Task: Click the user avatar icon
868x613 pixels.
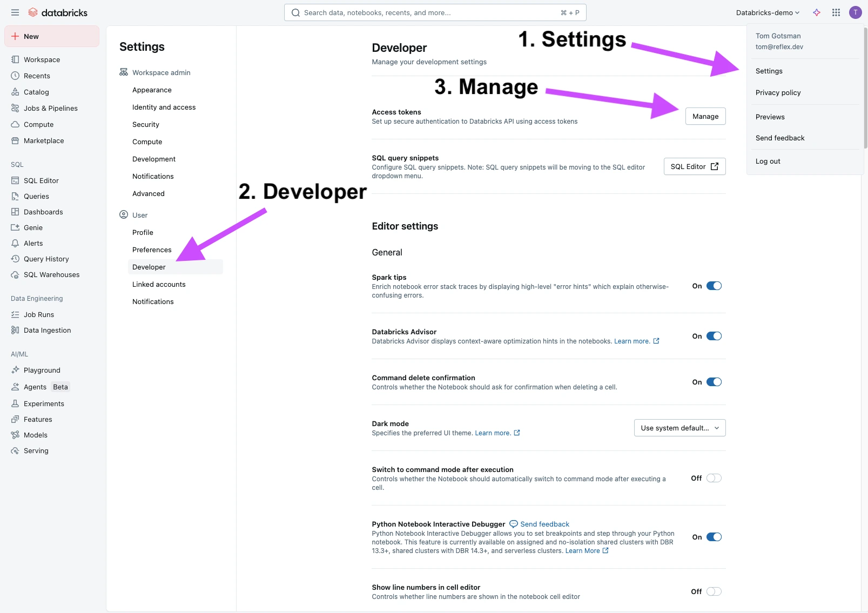Action: pos(855,12)
